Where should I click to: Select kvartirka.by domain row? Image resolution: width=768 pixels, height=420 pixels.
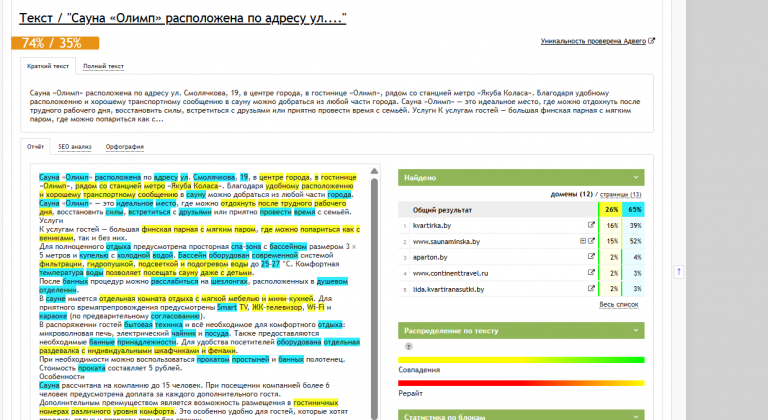[x=521, y=225]
